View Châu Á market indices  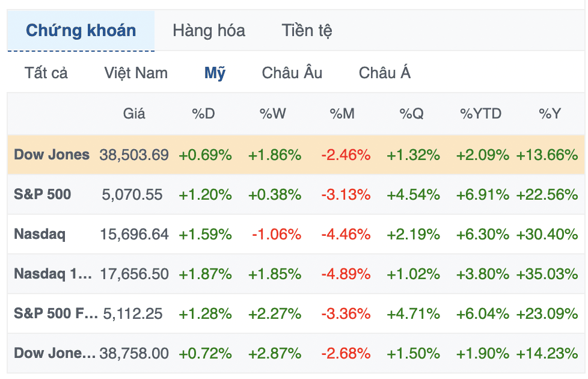click(x=384, y=73)
